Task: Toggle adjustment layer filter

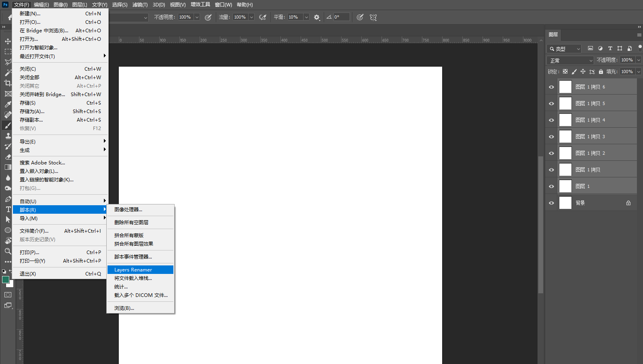Action: pyautogui.click(x=600, y=48)
